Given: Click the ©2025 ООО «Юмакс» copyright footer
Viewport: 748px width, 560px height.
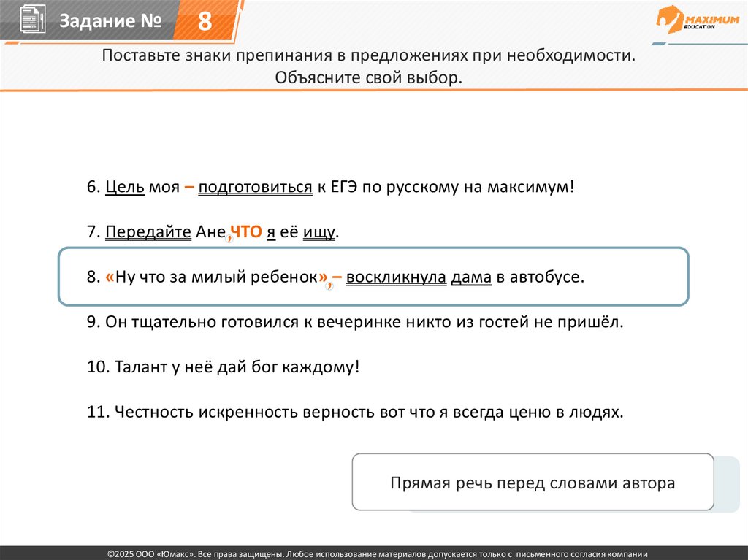Looking at the screenshot, I should click(x=374, y=553).
